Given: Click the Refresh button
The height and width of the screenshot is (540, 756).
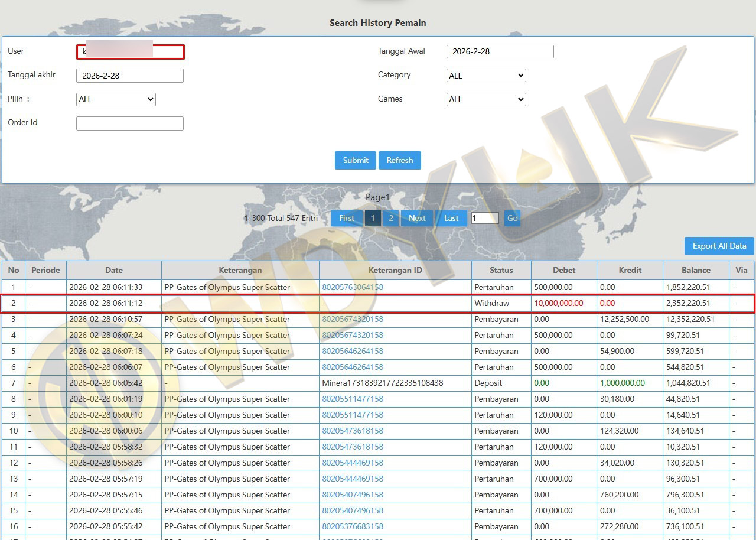Looking at the screenshot, I should [x=400, y=160].
